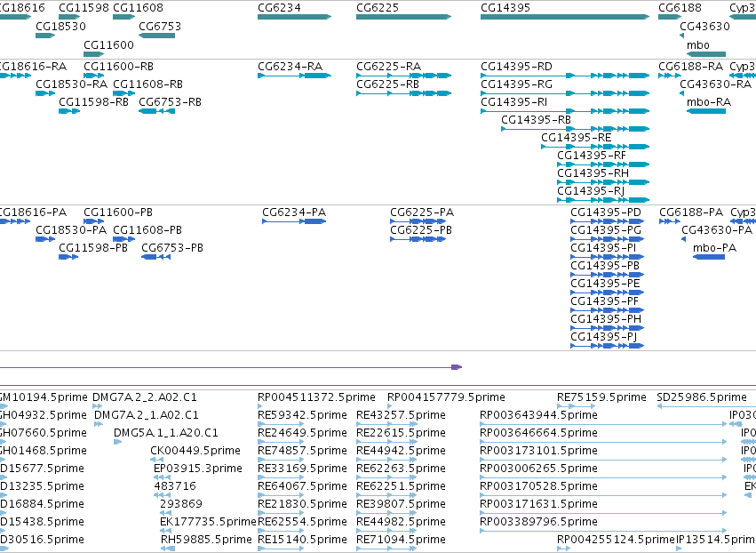The width and height of the screenshot is (756, 553).
Task: Select protein CG14395-PG
Action: click(606, 230)
